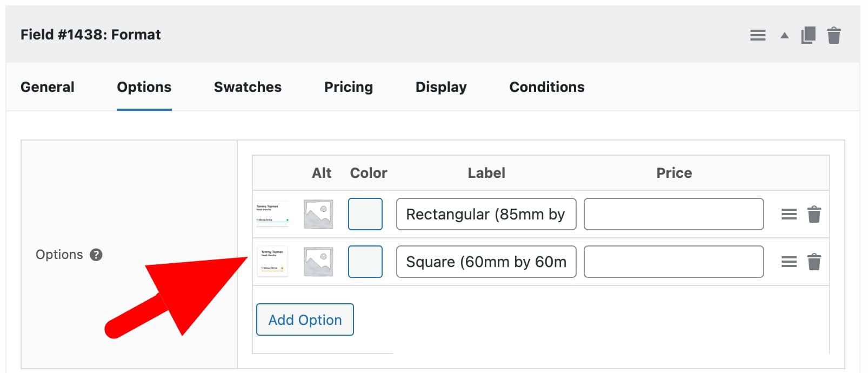Select the Rectangular option's card thumbnail

[273, 214]
